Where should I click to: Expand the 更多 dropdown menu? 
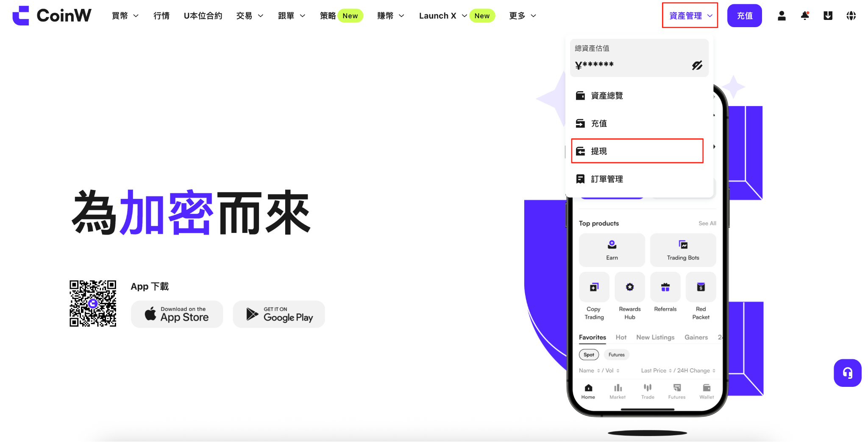click(523, 16)
